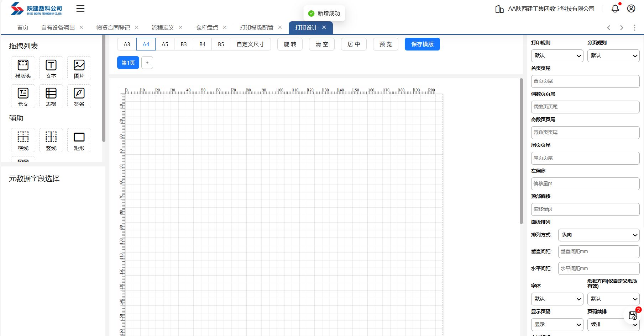Select the 签名 signature element icon
The height and width of the screenshot is (336, 644).
[x=79, y=96]
